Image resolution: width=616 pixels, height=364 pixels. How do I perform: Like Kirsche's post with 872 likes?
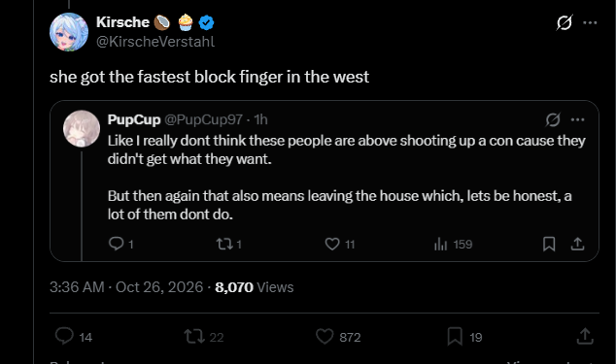338,337
